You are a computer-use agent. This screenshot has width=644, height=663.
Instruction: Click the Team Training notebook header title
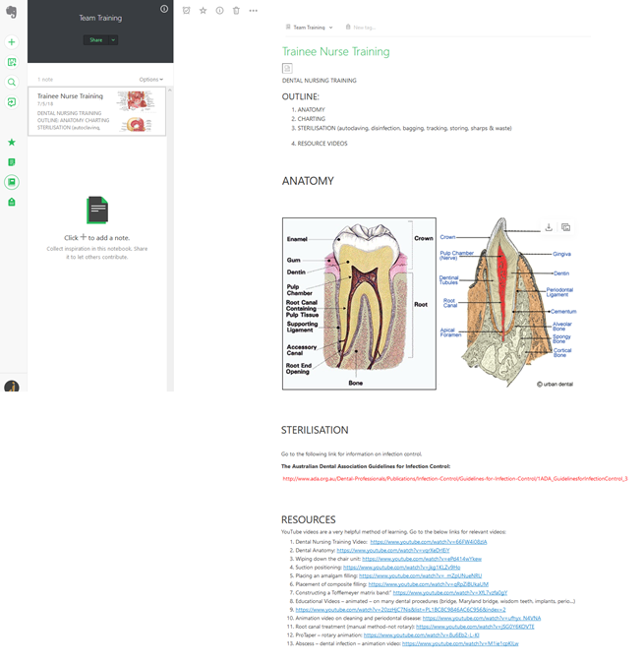click(100, 18)
